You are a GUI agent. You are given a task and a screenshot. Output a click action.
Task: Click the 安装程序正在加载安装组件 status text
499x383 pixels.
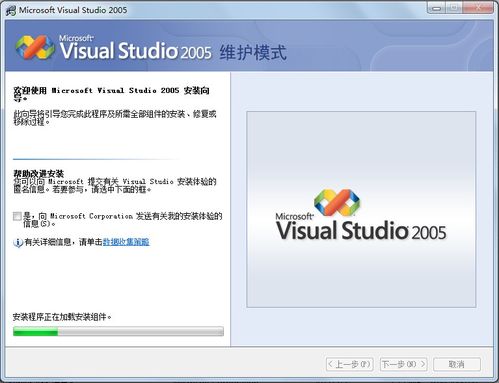(62, 317)
